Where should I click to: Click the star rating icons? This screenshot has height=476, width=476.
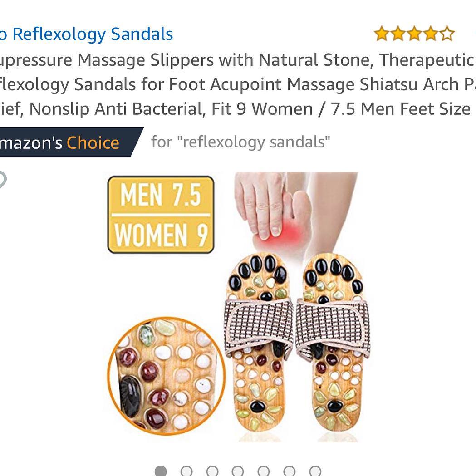[414, 34]
